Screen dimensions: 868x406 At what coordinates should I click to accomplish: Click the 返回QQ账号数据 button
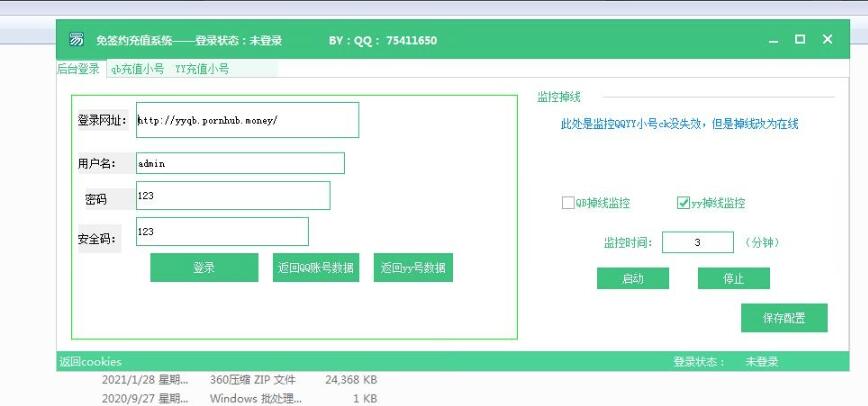[315, 268]
